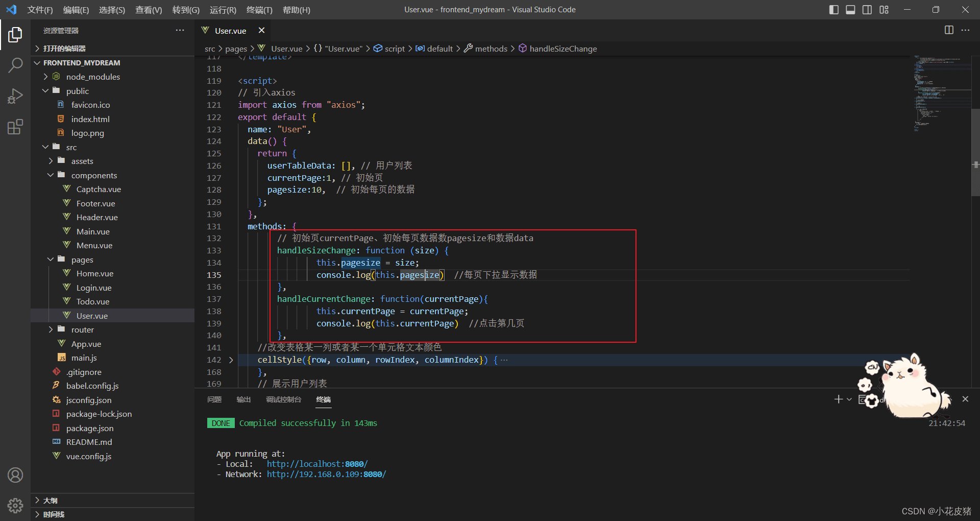Screen dimensions: 980x521
Task: Split the editor to the right
Action: (949, 30)
